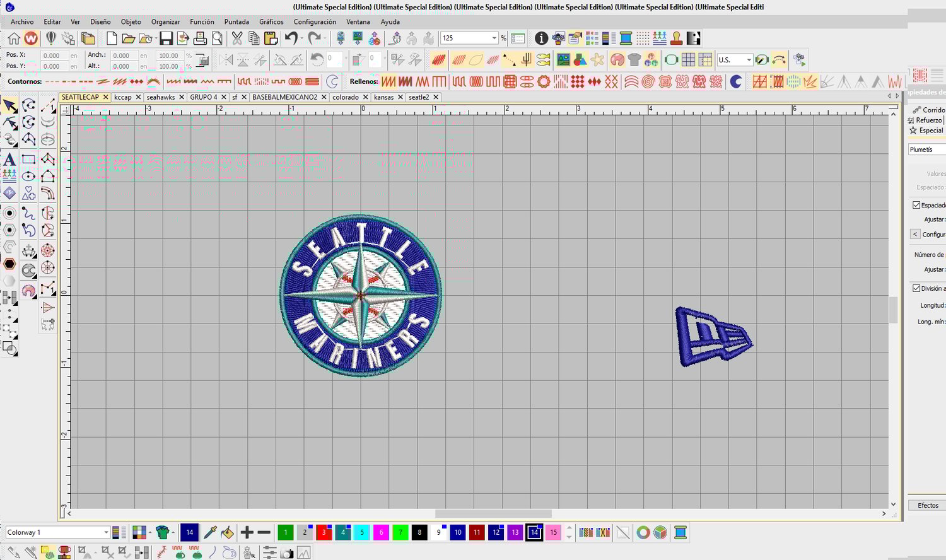Click the color wheel icon bottom right
Image resolution: width=946 pixels, height=560 pixels.
pos(643,532)
